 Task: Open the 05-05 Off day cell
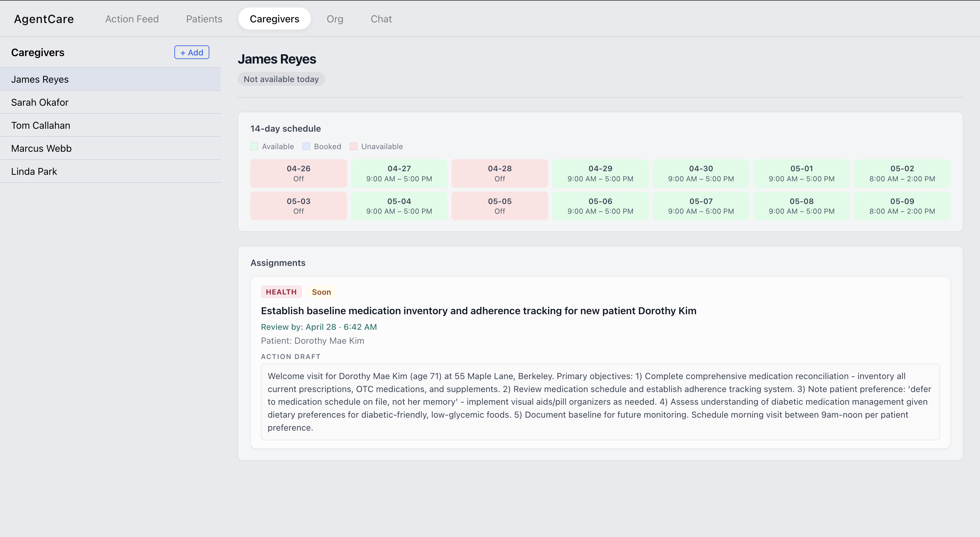point(499,206)
